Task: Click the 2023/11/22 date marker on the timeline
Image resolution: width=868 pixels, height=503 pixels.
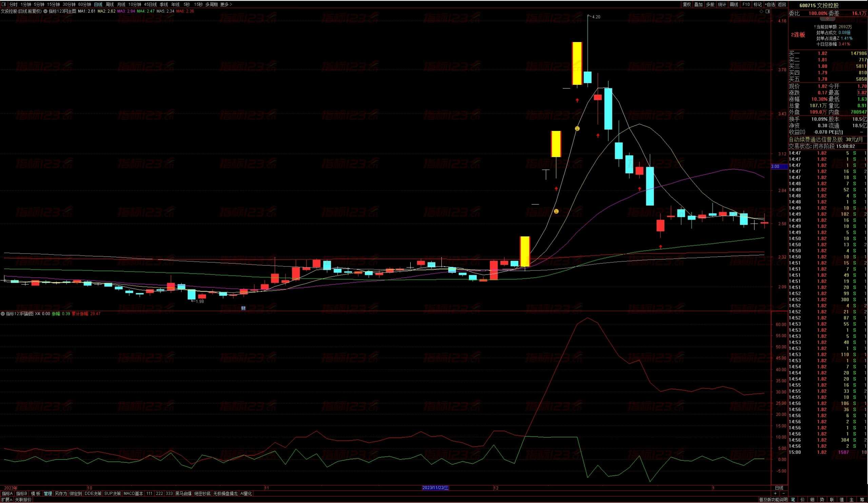Action: (x=435, y=488)
